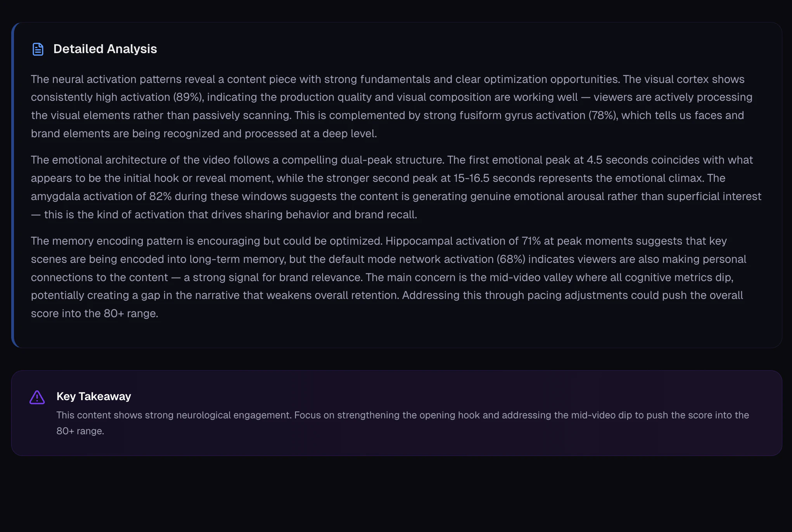Click the document icon beside Detailed Analysis
The width and height of the screenshot is (792, 532).
[38, 49]
